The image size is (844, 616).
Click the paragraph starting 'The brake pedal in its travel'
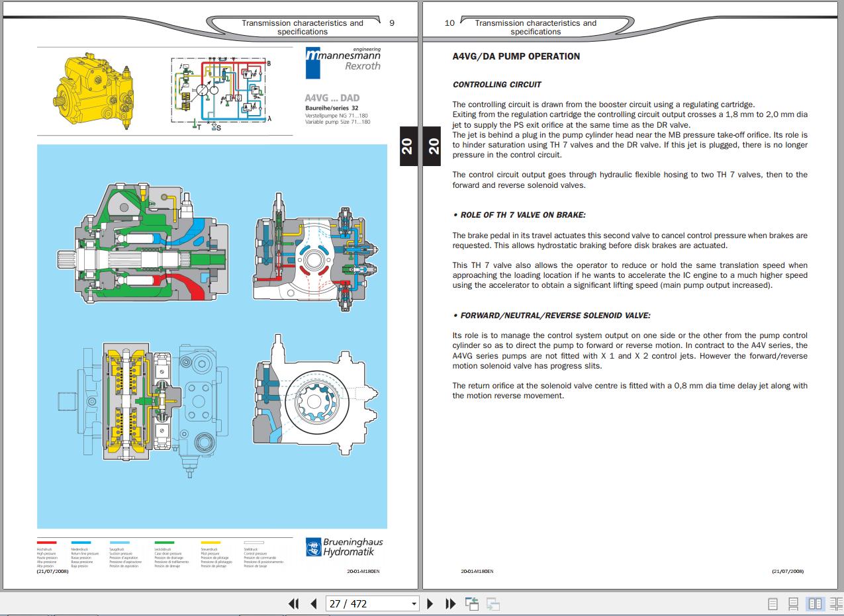[x=630, y=240]
